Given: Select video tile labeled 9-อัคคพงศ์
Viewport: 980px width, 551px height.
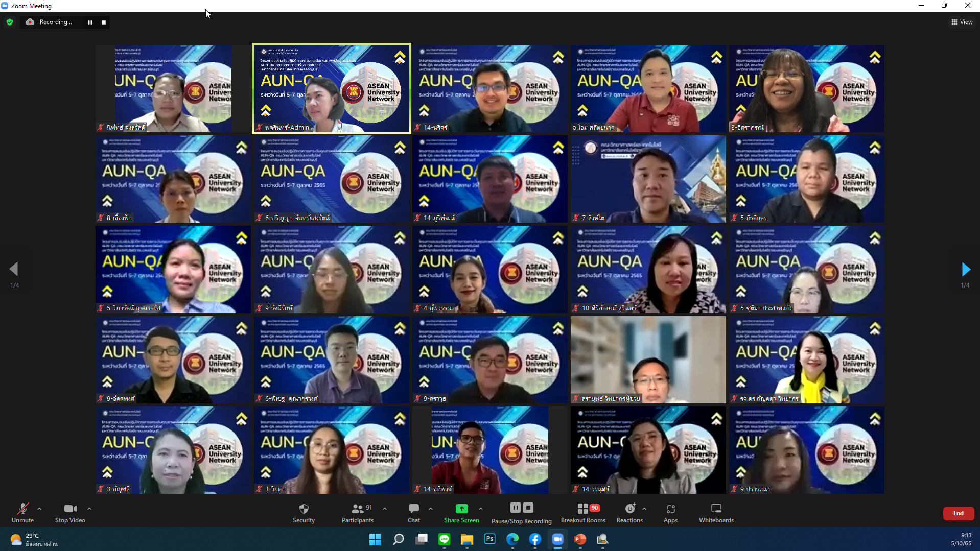Looking at the screenshot, I should tap(173, 360).
